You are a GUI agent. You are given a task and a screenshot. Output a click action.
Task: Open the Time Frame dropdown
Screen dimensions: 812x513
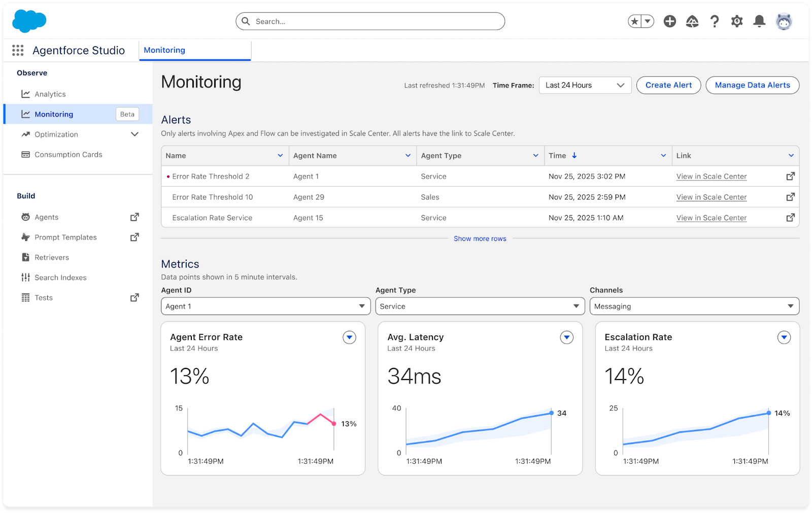[585, 85]
